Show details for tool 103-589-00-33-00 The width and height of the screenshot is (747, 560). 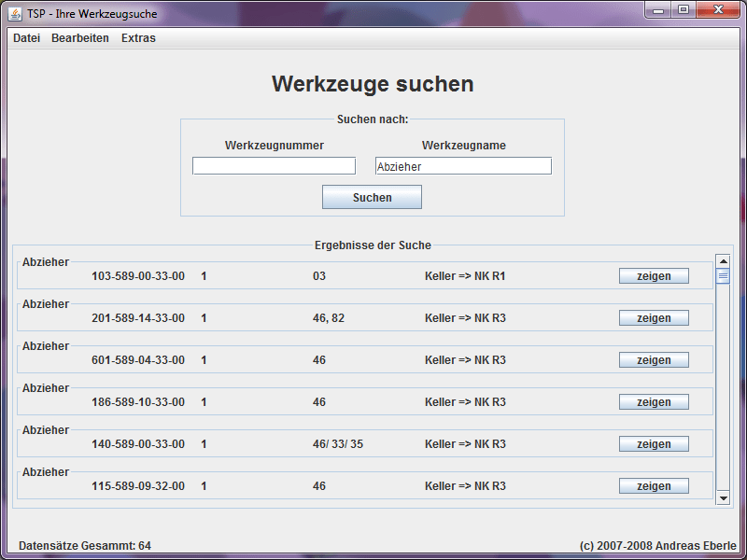[654, 275]
